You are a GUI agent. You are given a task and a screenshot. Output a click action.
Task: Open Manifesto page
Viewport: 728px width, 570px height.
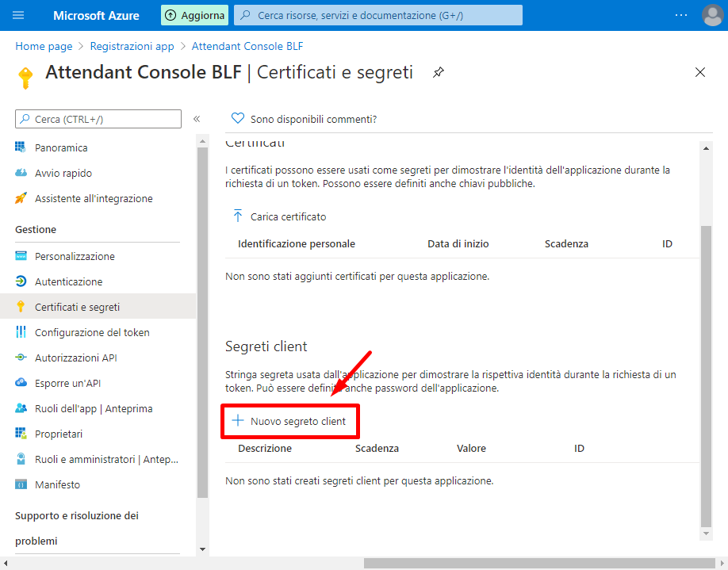(x=57, y=484)
